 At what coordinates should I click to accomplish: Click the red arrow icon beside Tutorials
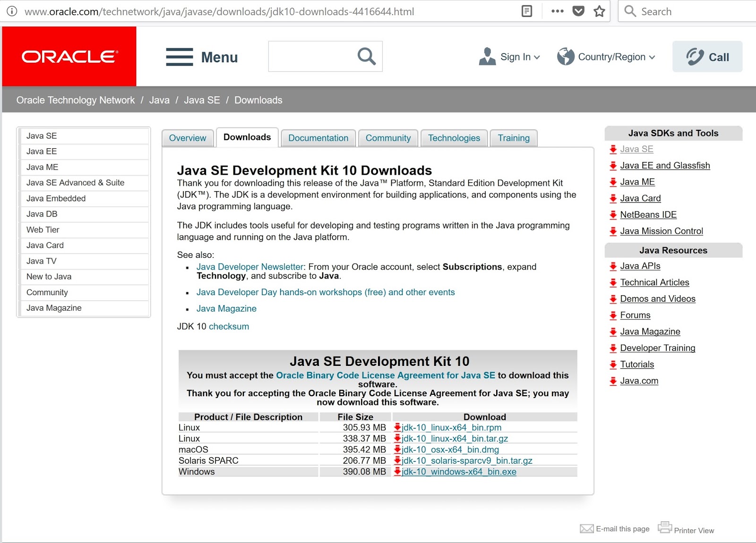pyautogui.click(x=613, y=365)
